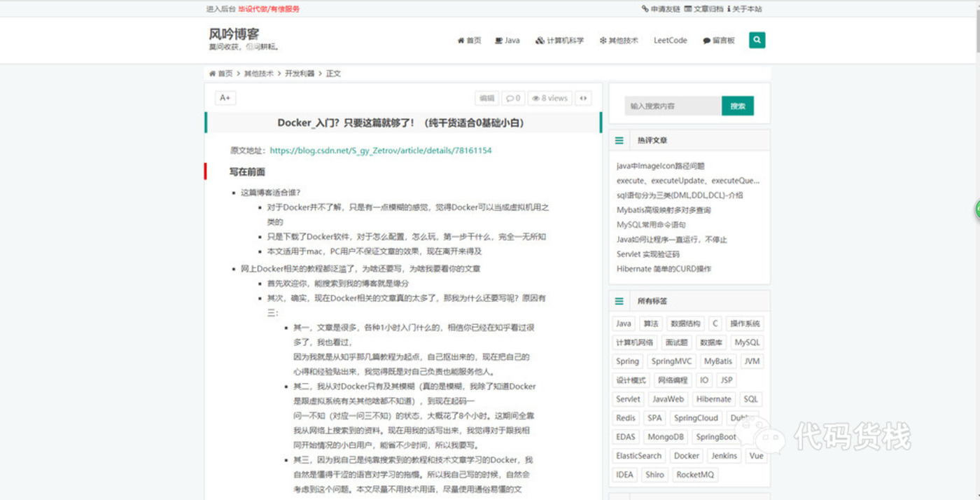Open the 文章归档 archive link

tap(703, 9)
